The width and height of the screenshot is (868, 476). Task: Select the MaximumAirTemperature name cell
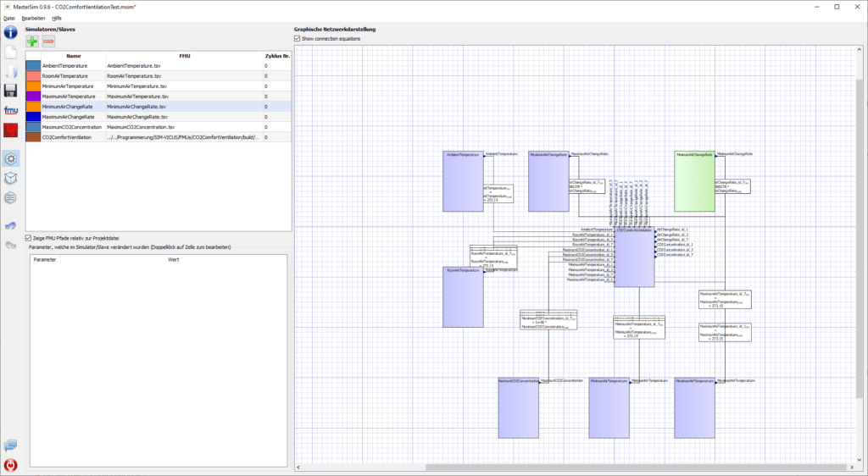tap(73, 97)
